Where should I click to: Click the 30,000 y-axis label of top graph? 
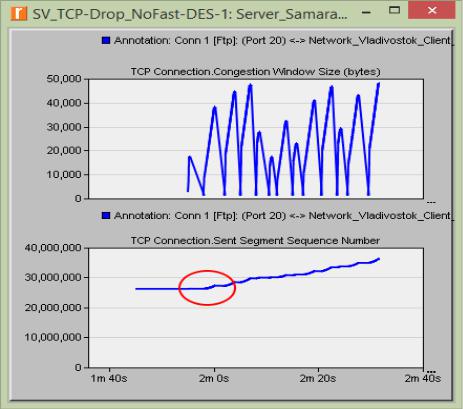coord(64,127)
